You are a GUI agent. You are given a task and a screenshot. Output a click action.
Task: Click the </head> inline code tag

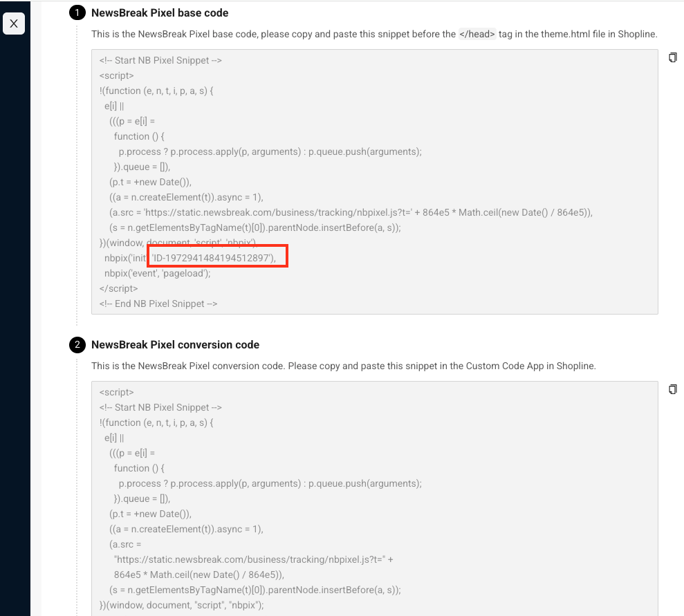477,34
